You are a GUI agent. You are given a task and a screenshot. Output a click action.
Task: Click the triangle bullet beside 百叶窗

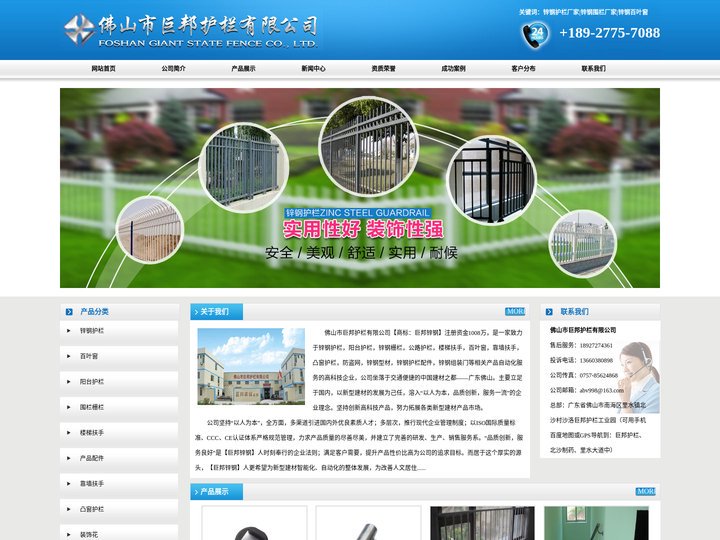(x=69, y=356)
